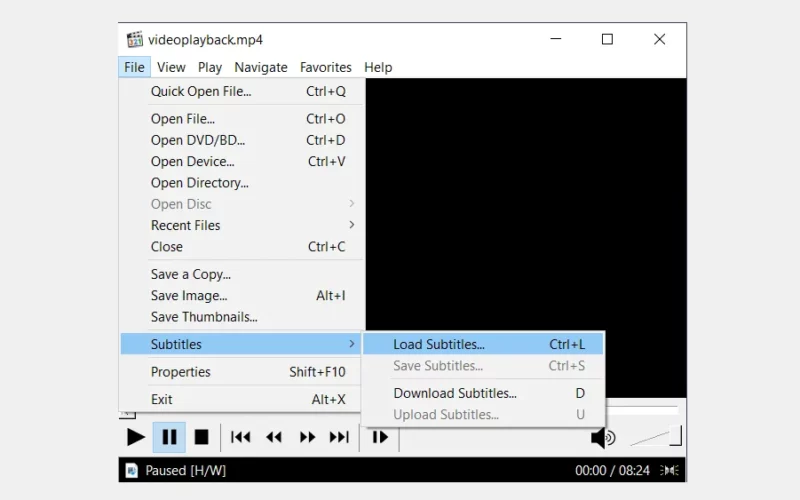This screenshot has height=500, width=800.
Task: Open the File menu
Action: pos(134,67)
